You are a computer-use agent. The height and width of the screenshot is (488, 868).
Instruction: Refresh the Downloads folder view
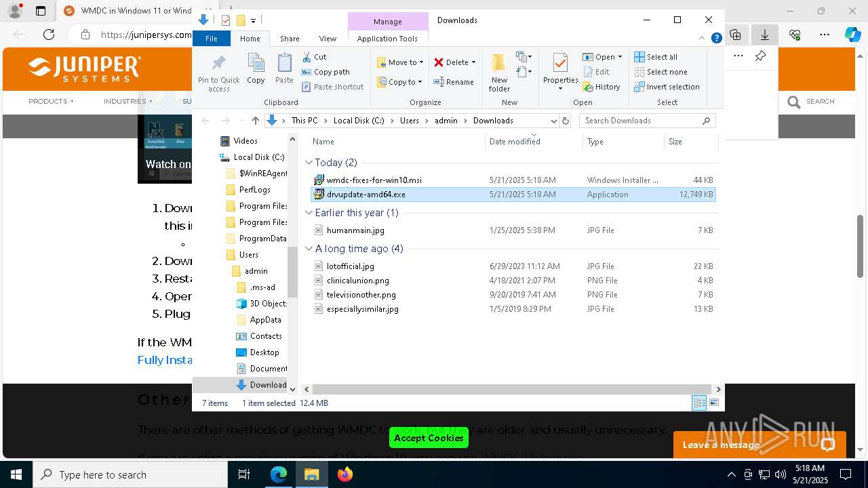[566, 121]
